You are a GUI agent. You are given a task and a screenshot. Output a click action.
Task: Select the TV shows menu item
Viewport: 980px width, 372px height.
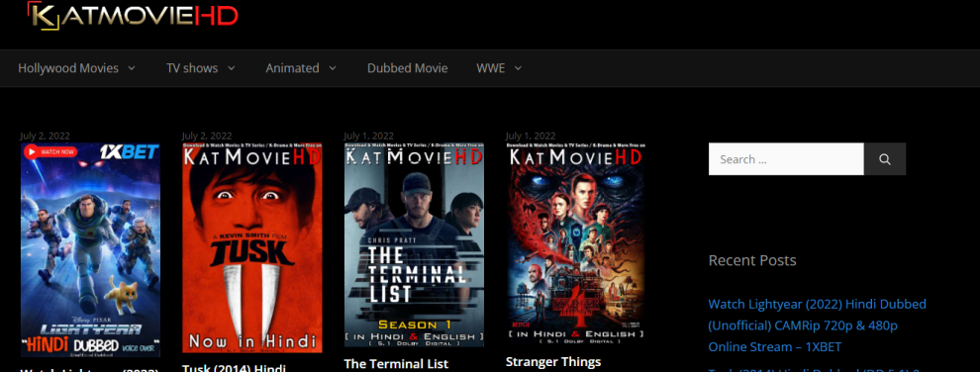(192, 68)
